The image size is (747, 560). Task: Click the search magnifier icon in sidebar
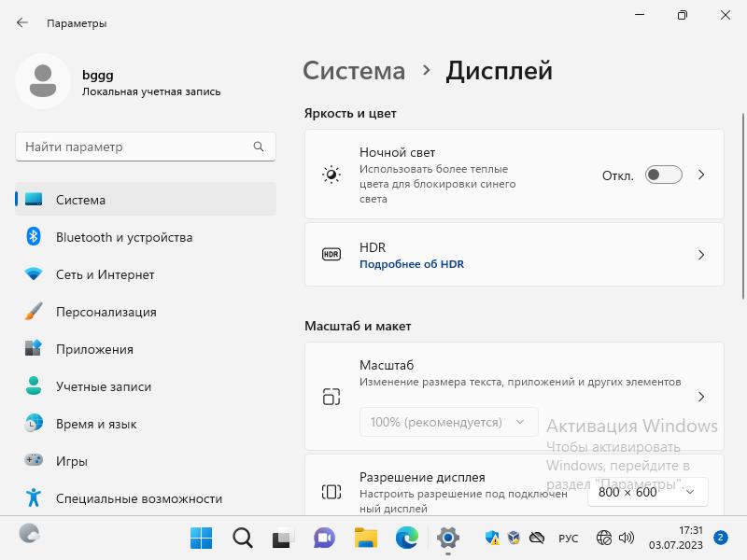click(259, 147)
